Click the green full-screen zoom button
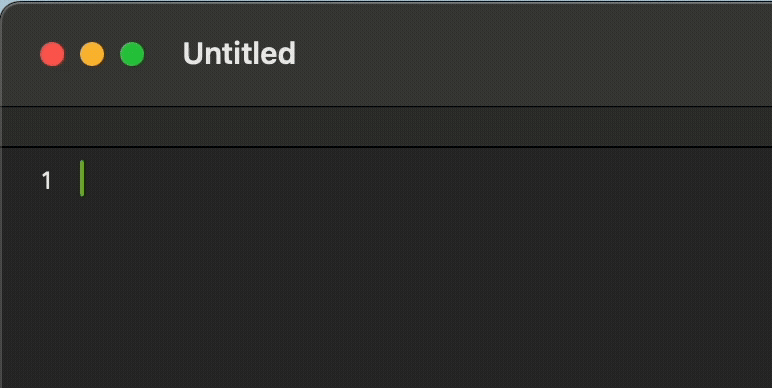This screenshot has height=388, width=772. point(132,54)
